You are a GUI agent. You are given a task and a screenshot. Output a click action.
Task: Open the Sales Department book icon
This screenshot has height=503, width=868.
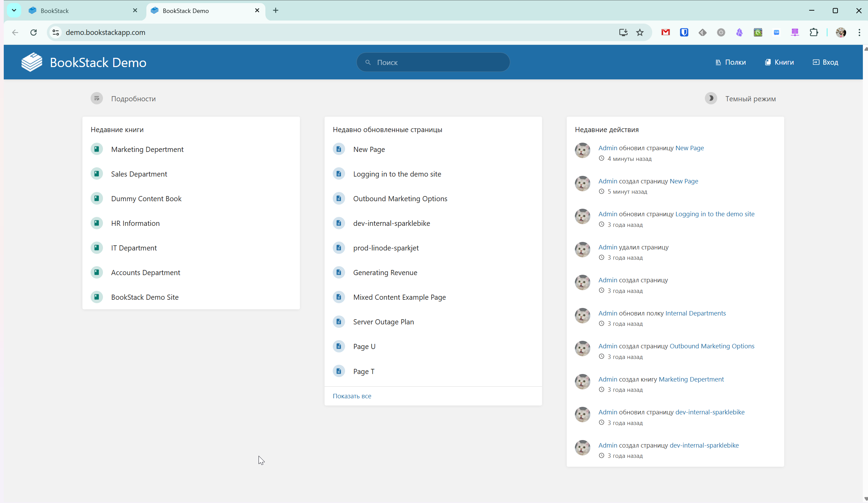pos(97,173)
